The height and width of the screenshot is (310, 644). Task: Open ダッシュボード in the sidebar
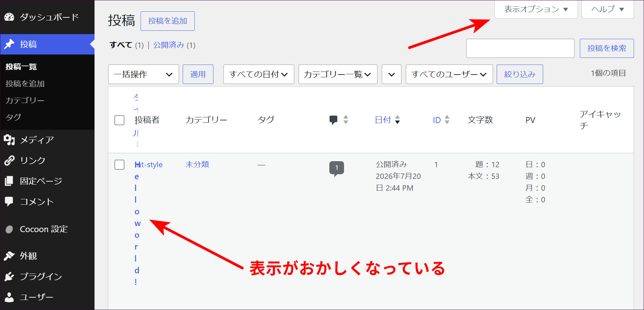[47, 17]
